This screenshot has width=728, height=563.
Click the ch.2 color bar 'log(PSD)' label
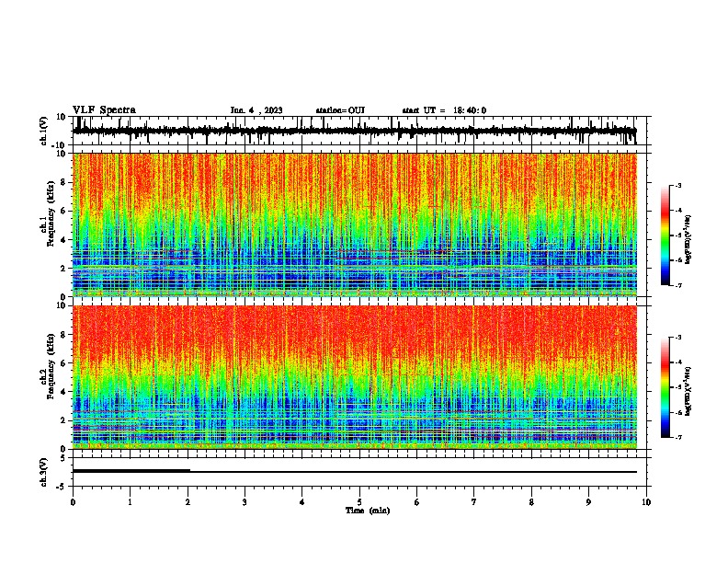pos(688,392)
